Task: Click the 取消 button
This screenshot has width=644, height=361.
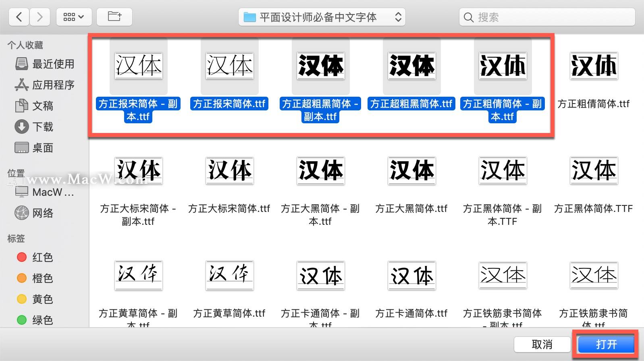Action: [x=542, y=344]
